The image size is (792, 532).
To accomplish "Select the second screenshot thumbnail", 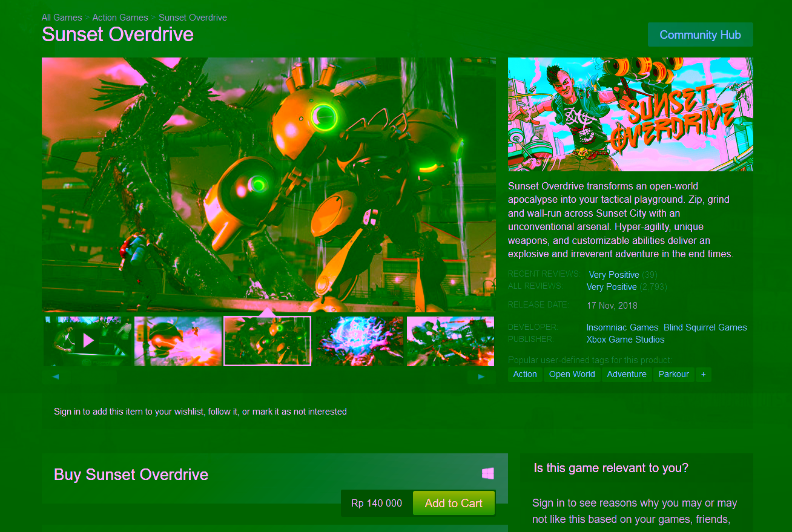I will coord(177,341).
